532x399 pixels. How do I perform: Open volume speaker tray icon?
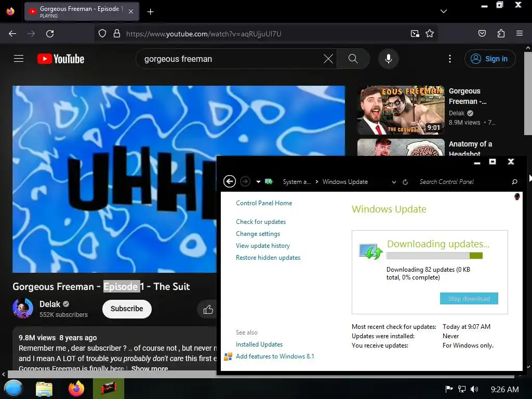[474, 389]
